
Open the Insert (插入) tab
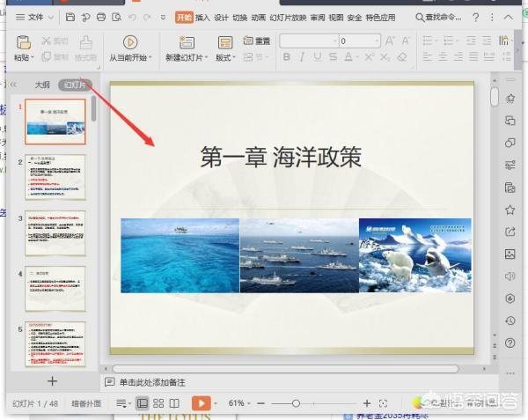click(x=202, y=17)
